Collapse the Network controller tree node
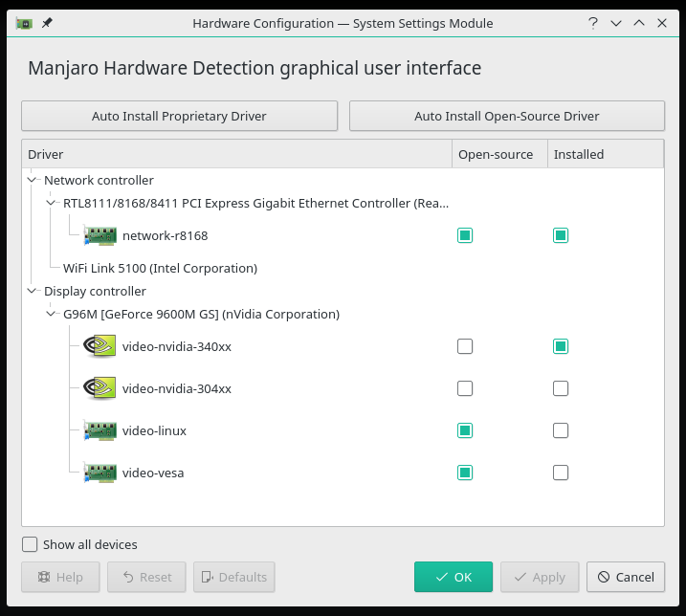This screenshot has width=686, height=616. (x=33, y=180)
